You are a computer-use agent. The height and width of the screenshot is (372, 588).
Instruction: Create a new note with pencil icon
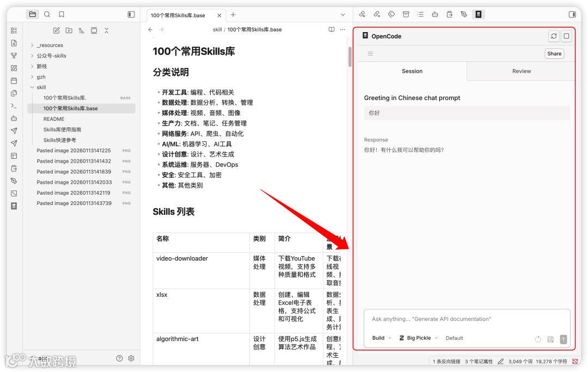click(56, 30)
